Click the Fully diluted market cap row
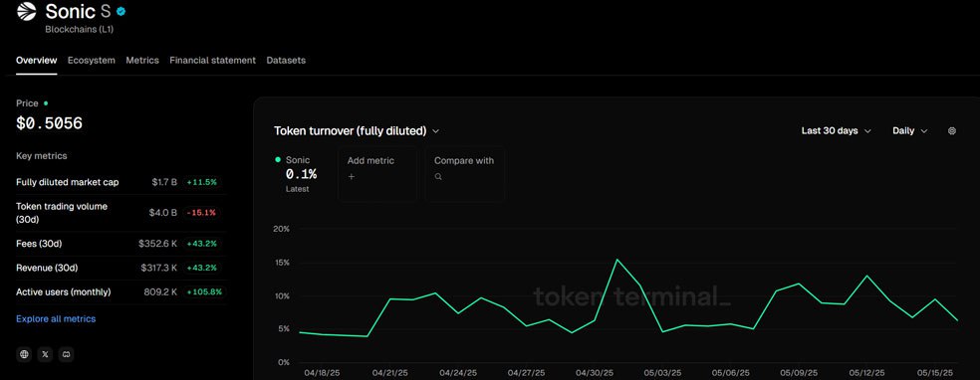This screenshot has width=980, height=380. click(x=122, y=182)
